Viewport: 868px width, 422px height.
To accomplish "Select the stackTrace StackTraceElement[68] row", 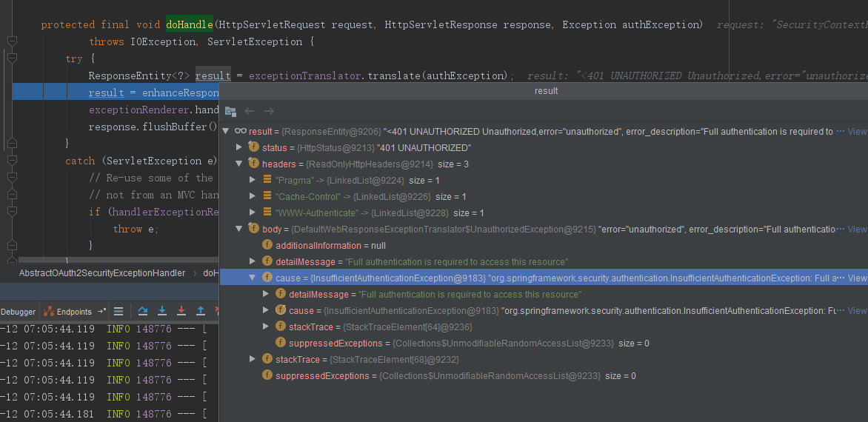I will (x=367, y=359).
